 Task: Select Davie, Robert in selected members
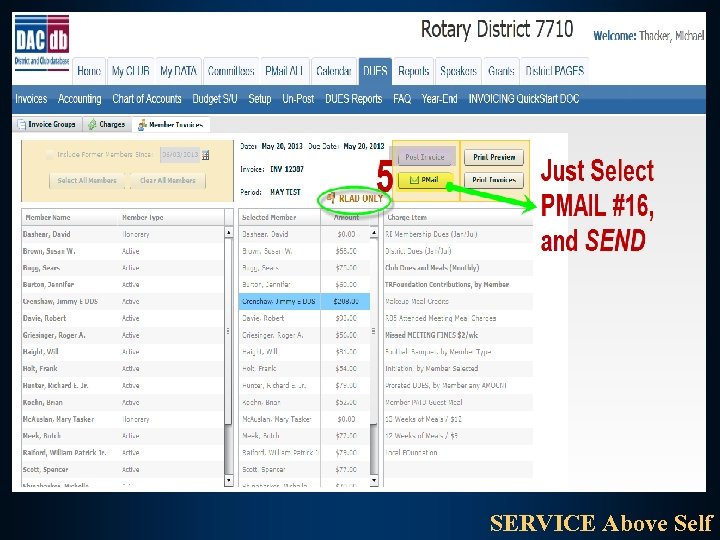click(304, 318)
